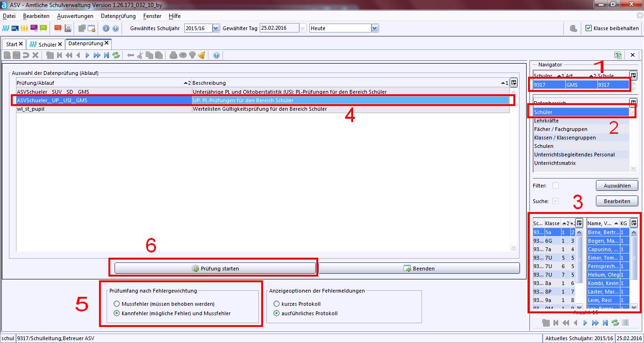Toggle the Filter checkbox
644x343 pixels.
click(556, 185)
